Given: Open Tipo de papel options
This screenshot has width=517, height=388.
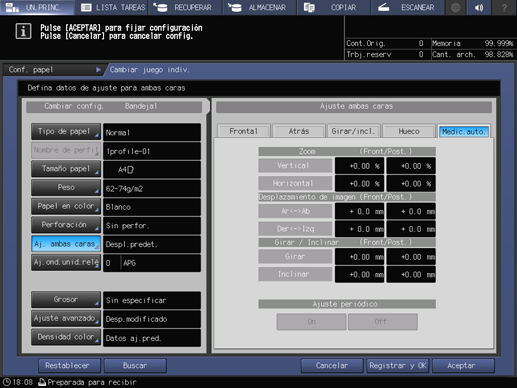Looking at the screenshot, I should pyautogui.click(x=66, y=132).
